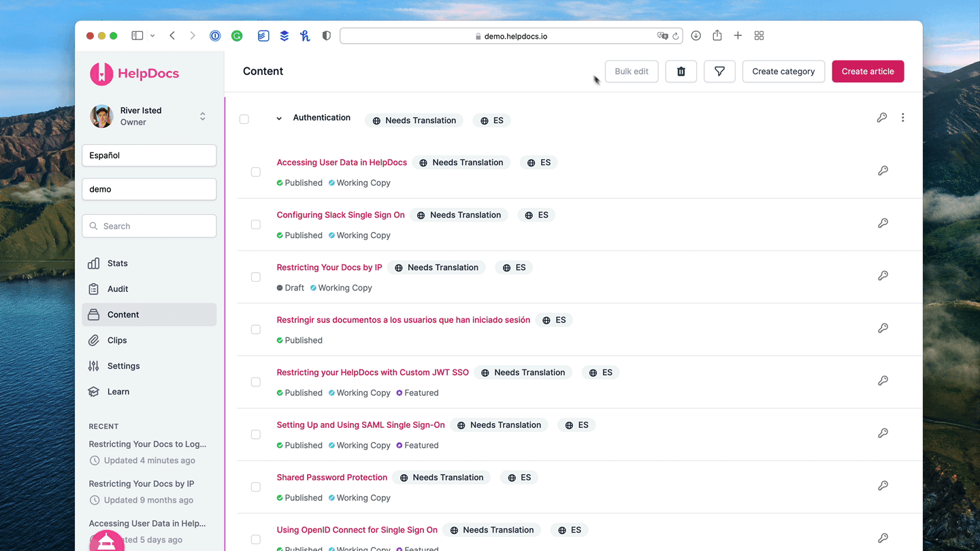This screenshot has height=551, width=980.
Task: Click the Safari sidebar toggle icon
Action: pos(137,35)
